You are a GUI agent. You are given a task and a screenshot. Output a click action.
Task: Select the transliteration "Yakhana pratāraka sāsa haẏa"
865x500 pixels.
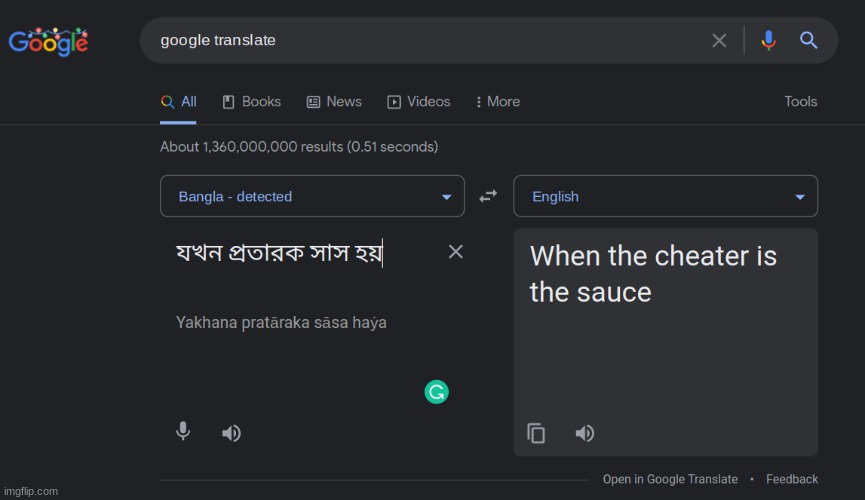tap(281, 322)
